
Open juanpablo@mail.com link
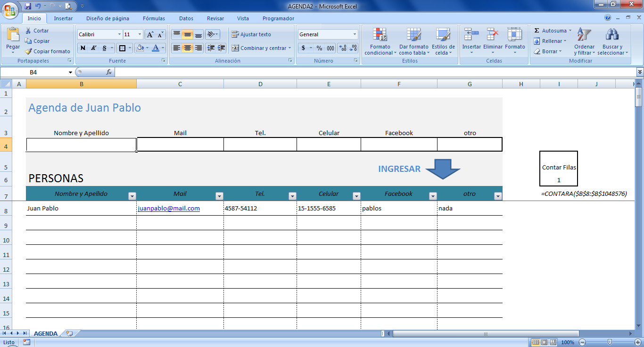click(x=169, y=208)
